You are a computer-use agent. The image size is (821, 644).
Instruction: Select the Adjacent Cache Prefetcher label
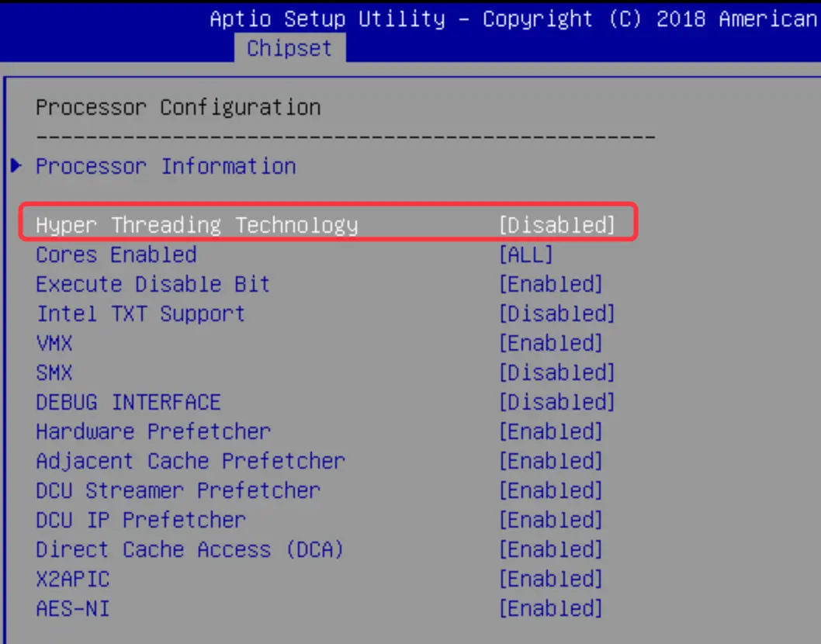coord(191,461)
